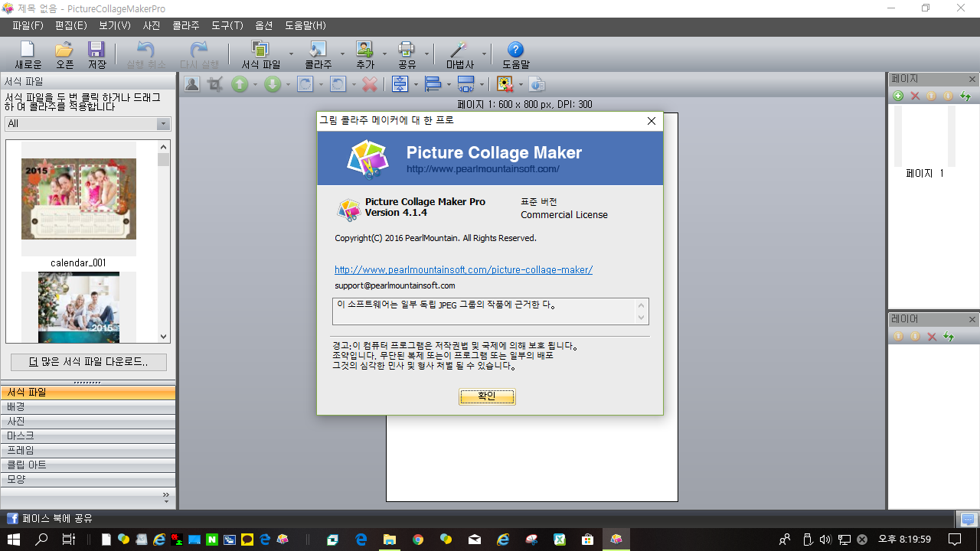Switch to the 프레임 sidebar tab

click(x=87, y=450)
